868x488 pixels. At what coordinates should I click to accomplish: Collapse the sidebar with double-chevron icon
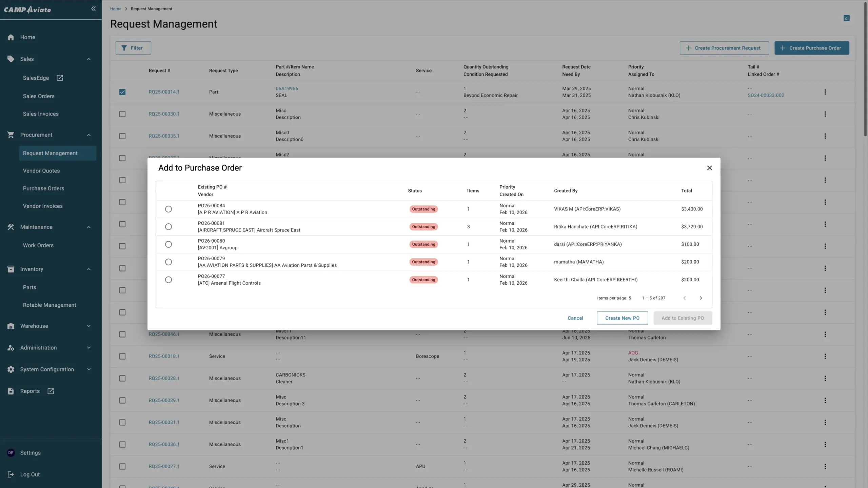pos(93,9)
